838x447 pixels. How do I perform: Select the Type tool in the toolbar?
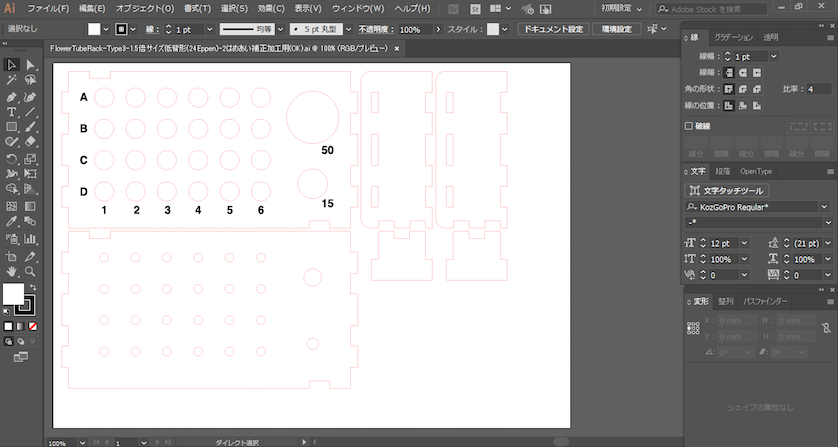click(x=11, y=112)
